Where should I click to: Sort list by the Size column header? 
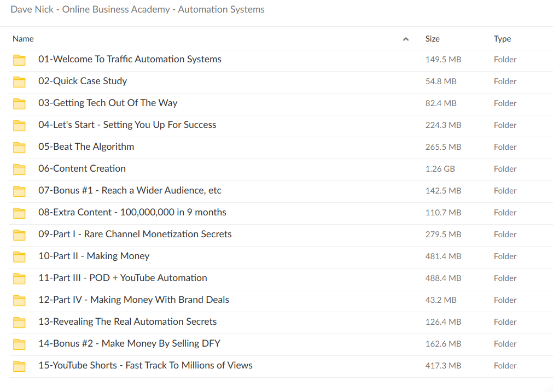[x=432, y=39]
